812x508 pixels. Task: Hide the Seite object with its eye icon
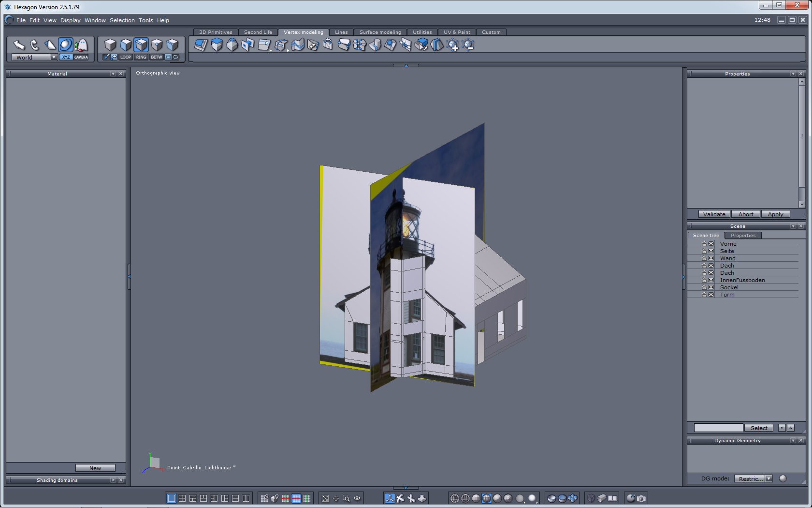point(711,251)
